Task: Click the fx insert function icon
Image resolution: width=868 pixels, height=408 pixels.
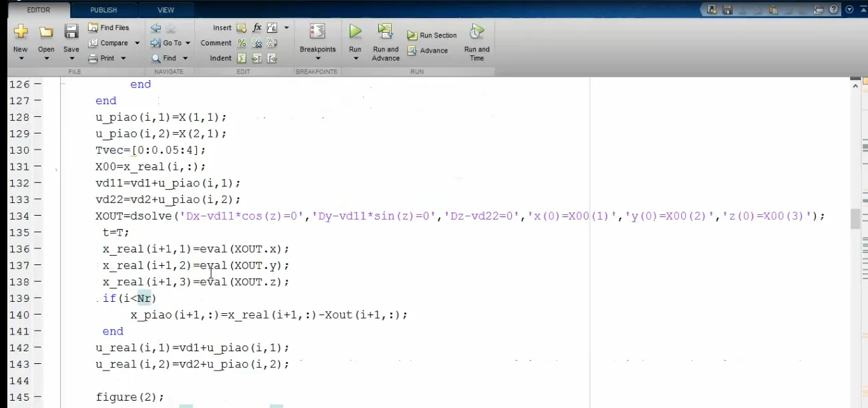Action: tap(257, 28)
